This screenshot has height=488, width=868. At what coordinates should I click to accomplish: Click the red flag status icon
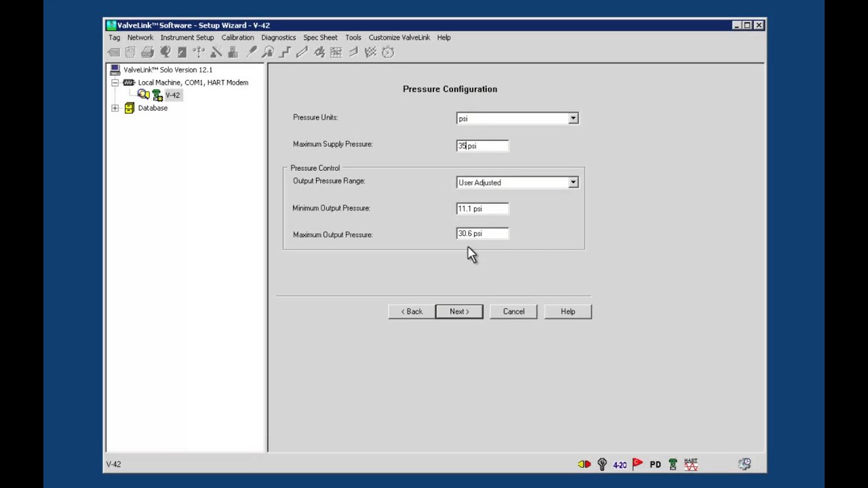(637, 464)
